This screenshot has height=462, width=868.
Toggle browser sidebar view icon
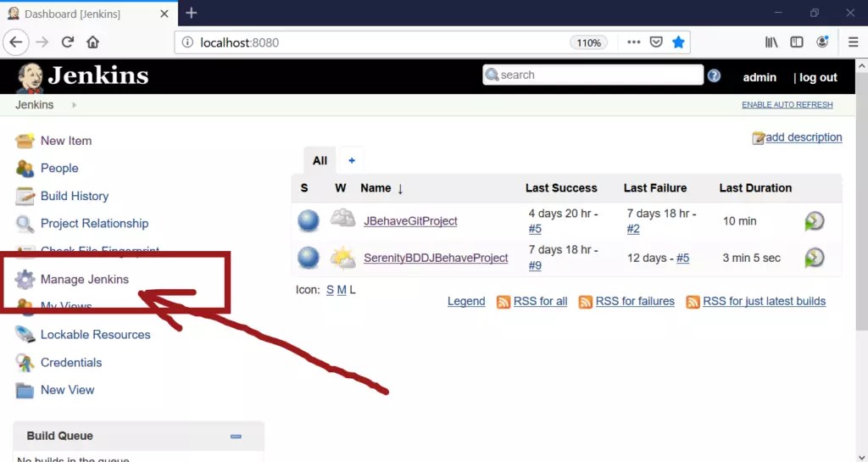[797, 42]
